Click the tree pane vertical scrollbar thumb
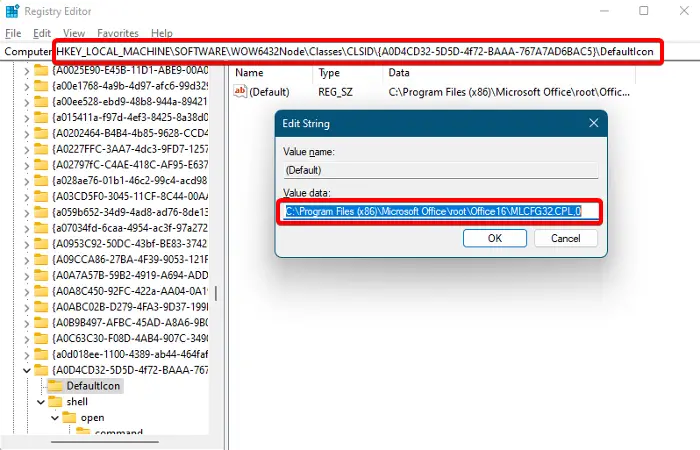 pyautogui.click(x=216, y=293)
